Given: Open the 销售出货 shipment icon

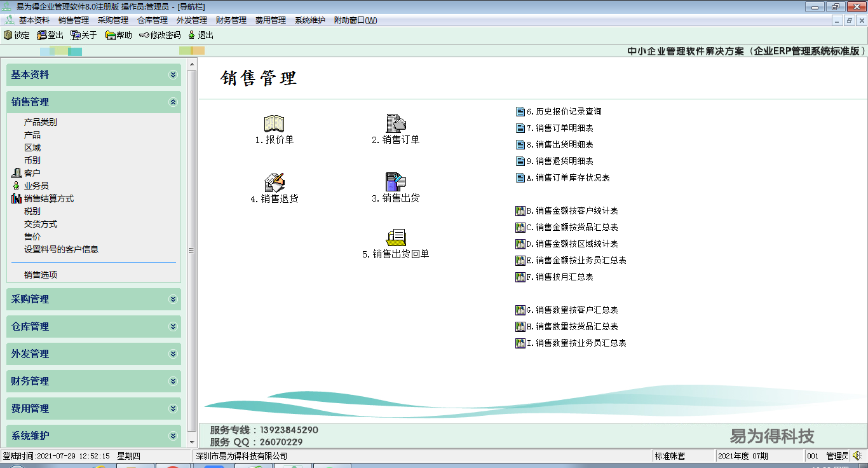Looking at the screenshot, I should tap(395, 183).
